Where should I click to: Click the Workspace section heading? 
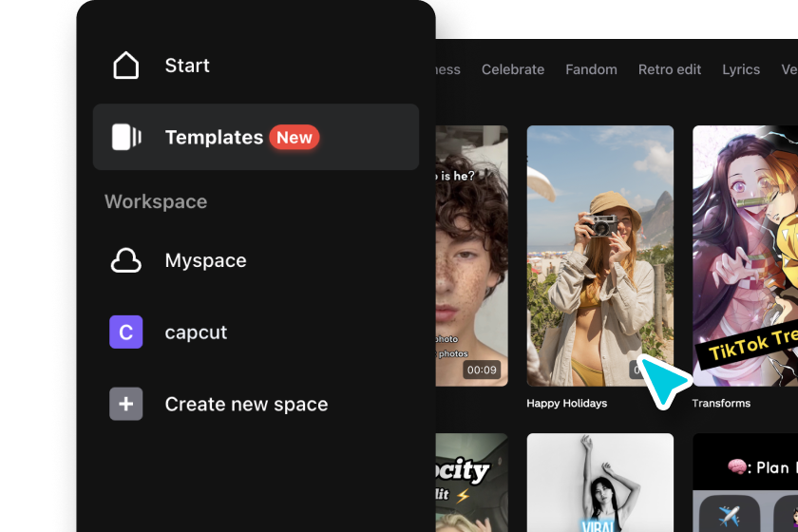(x=156, y=201)
